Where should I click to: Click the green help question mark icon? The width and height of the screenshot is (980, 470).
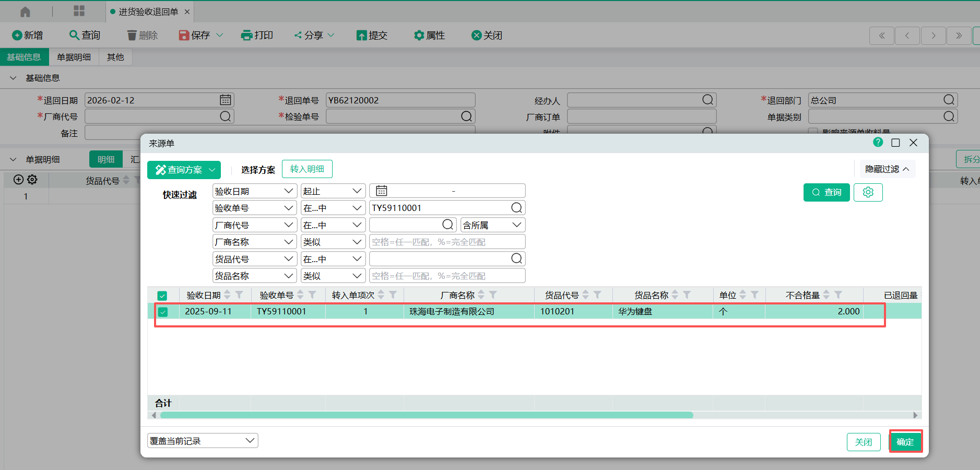878,143
